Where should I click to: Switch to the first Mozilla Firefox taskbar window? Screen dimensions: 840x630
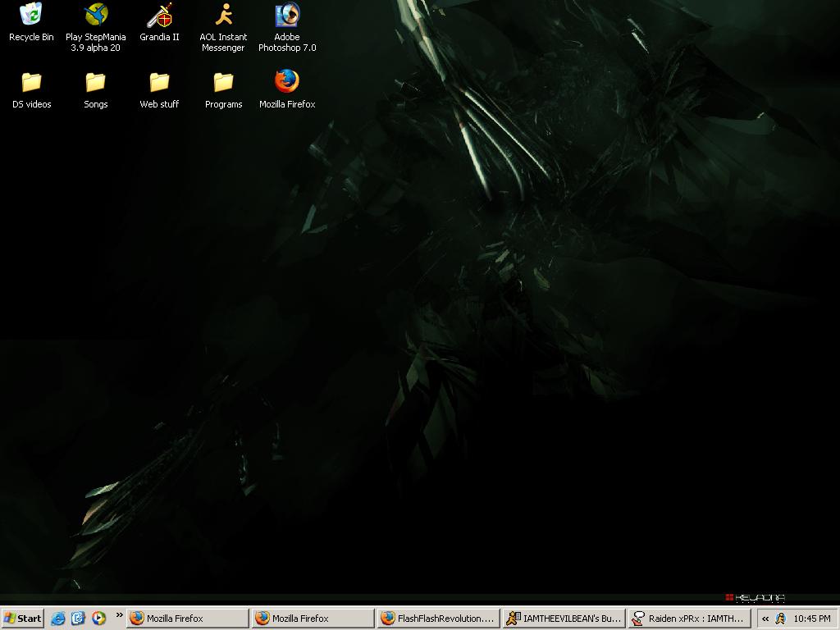(x=188, y=619)
